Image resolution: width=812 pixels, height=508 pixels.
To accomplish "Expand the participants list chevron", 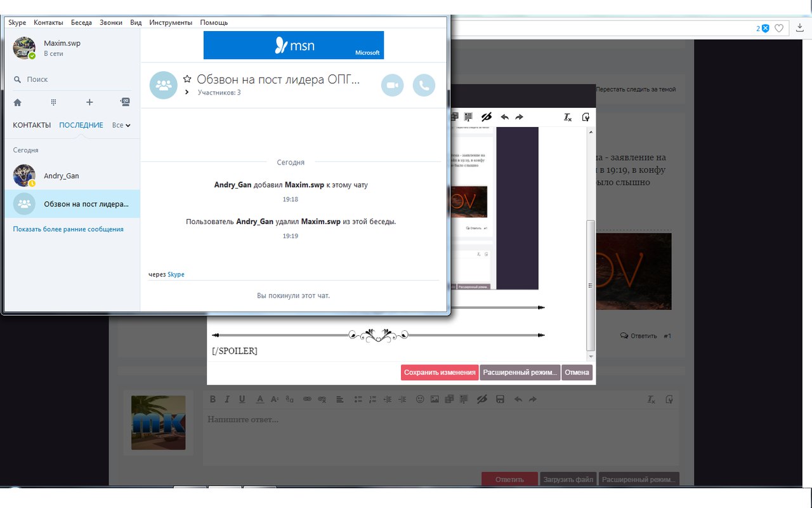I will pyautogui.click(x=187, y=93).
